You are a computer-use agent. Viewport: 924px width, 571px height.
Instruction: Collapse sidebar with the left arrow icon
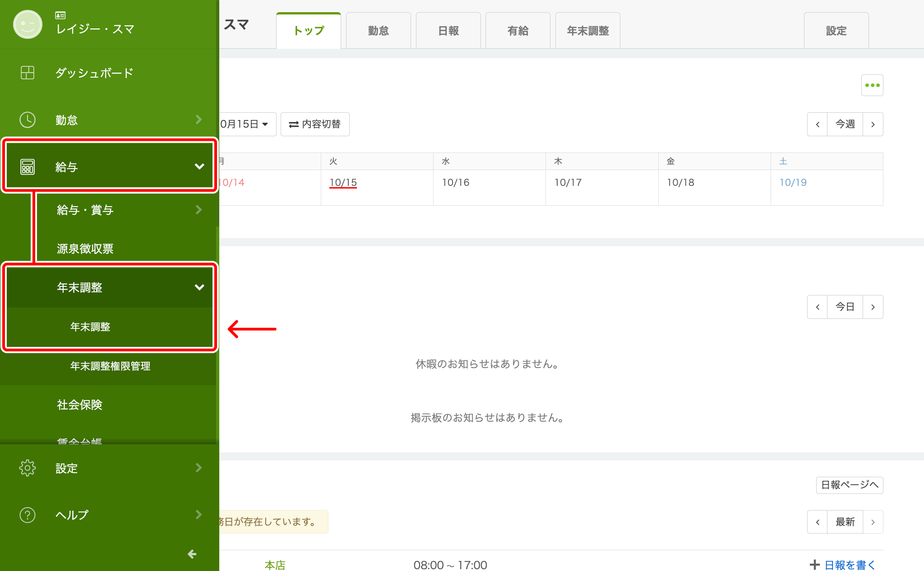pyautogui.click(x=192, y=554)
